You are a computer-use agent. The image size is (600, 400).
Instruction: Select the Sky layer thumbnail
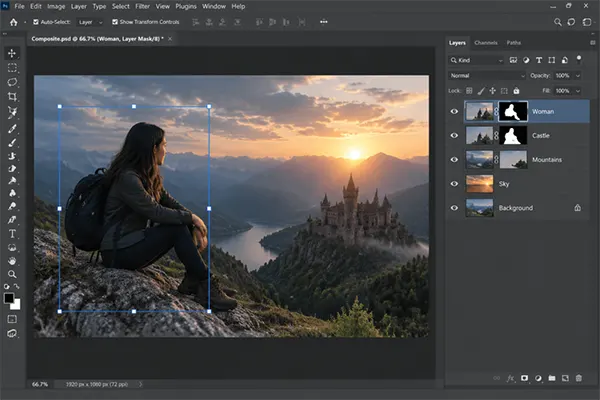tap(479, 184)
